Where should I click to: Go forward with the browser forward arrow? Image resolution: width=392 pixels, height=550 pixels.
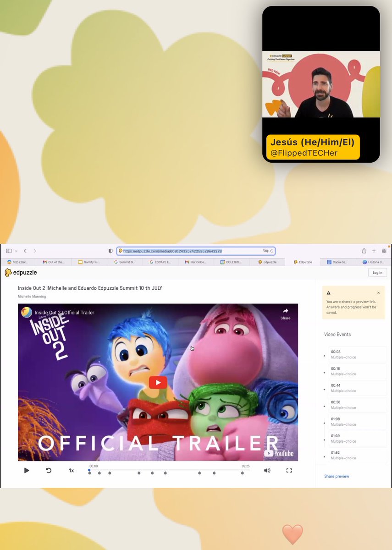point(35,251)
